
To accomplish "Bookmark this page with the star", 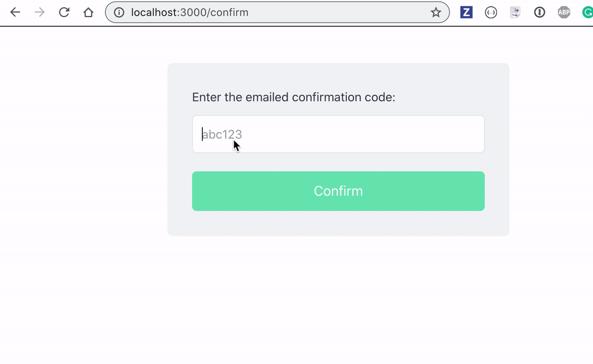I will point(436,12).
